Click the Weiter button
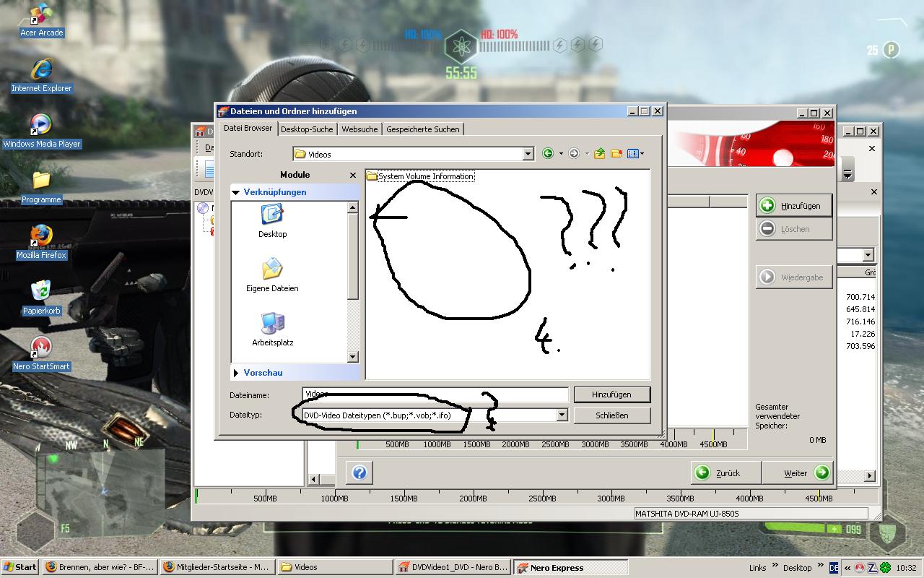Viewport: 924px width, 578px height. coord(796,473)
